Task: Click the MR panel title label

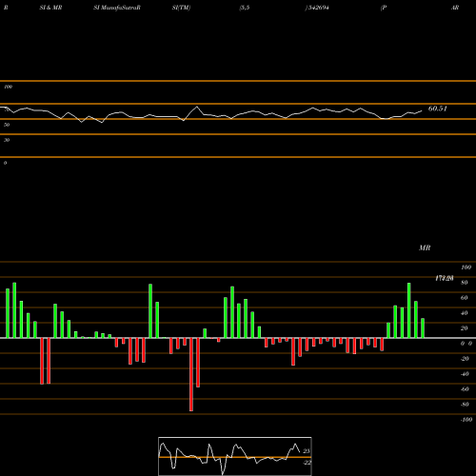Action: pos(425,248)
